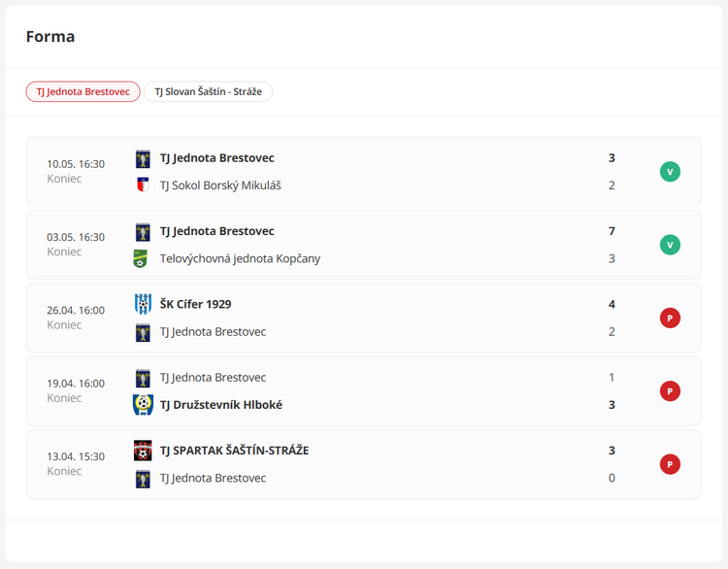Open ŠK Cífer 1929 team link

[195, 304]
